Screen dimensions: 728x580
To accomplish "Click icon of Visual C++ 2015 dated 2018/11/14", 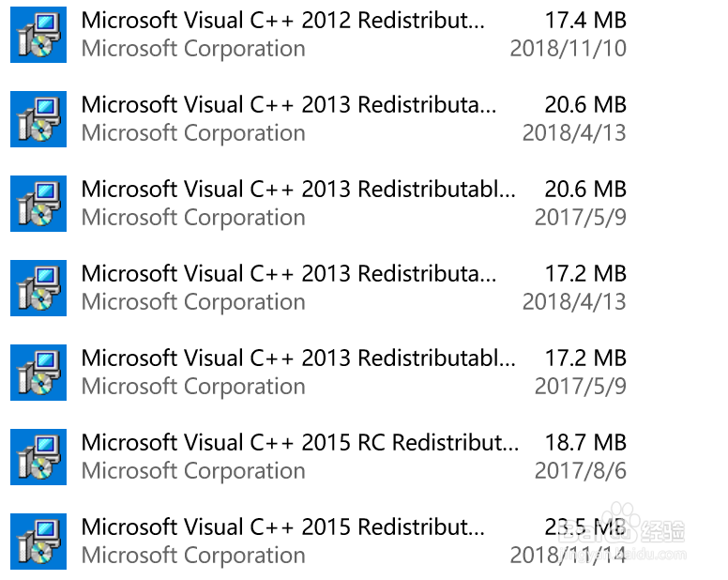I will click(x=38, y=542).
